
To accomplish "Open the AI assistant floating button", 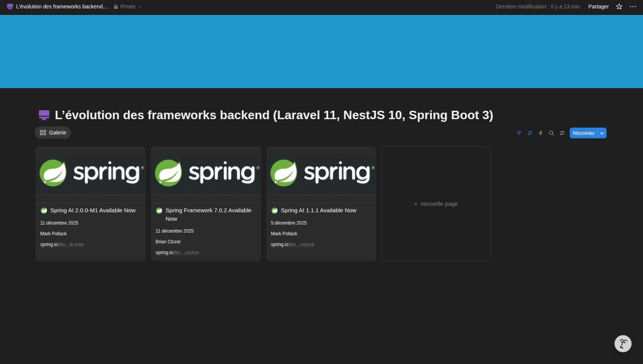I will coord(623,344).
